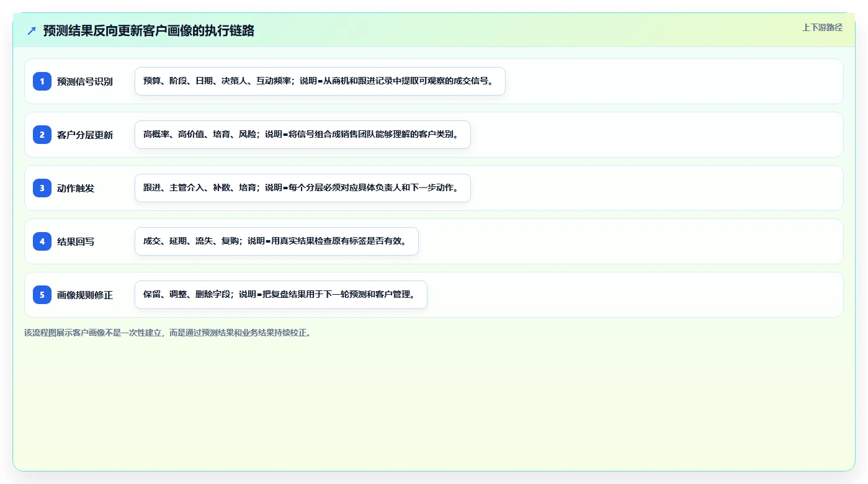868x484 pixels.
Task: Click the 画像规则修正 step label
Action: (x=85, y=295)
